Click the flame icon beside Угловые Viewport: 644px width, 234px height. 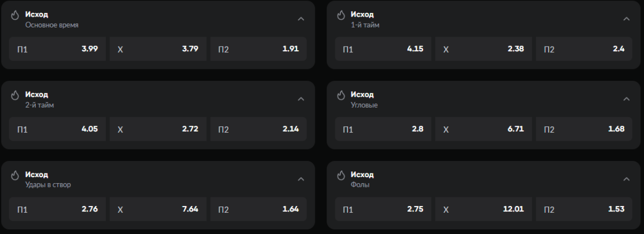(341, 95)
